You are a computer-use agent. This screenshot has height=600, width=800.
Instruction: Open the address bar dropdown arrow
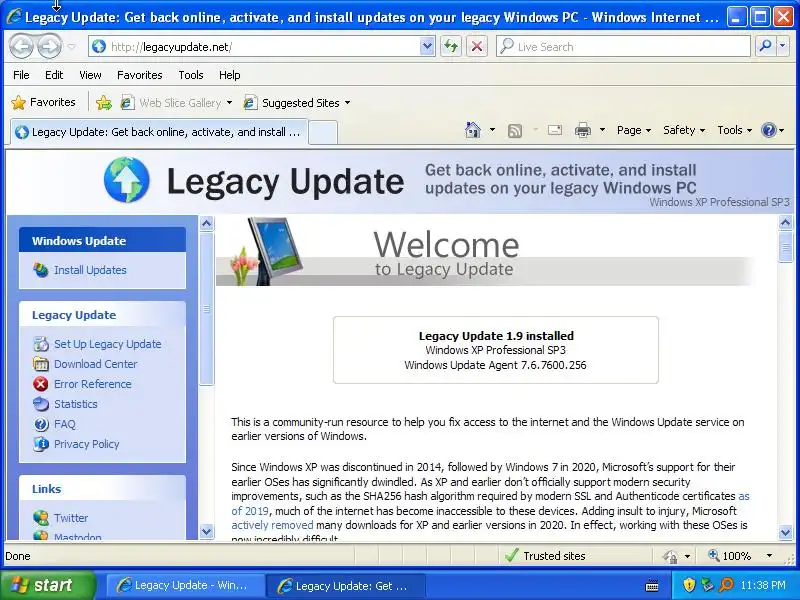pos(427,46)
